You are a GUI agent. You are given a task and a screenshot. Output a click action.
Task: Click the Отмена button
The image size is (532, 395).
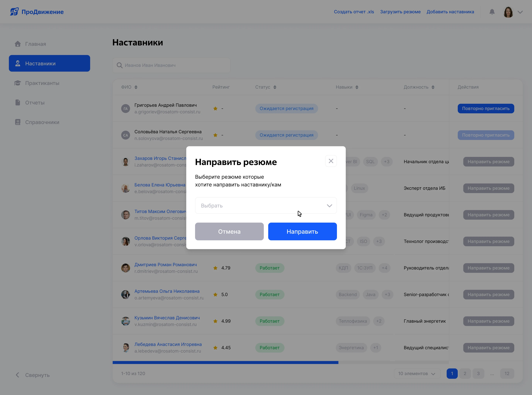tap(229, 231)
